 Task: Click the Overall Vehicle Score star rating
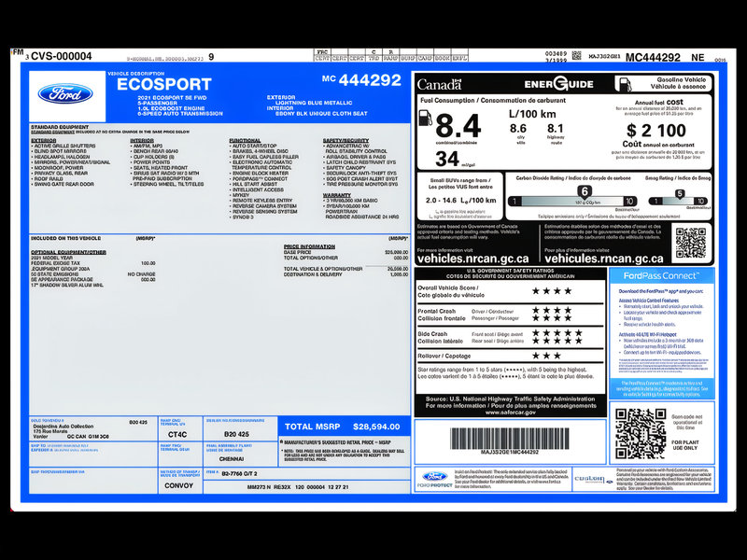[x=551, y=291]
